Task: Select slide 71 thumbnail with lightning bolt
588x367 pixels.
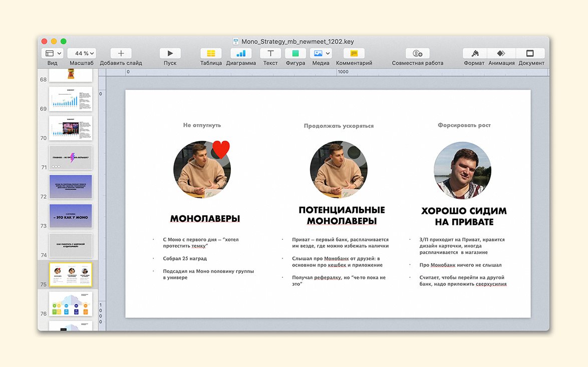Action: tap(71, 157)
